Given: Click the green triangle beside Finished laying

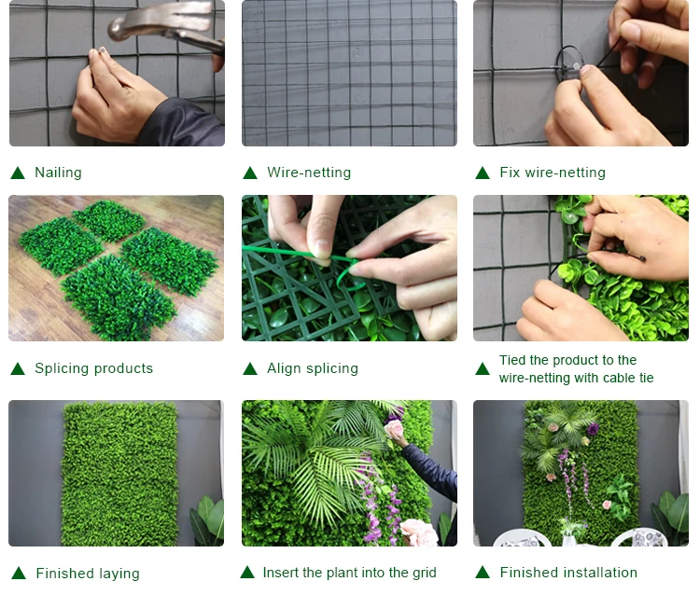Looking at the screenshot, I should tap(19, 574).
